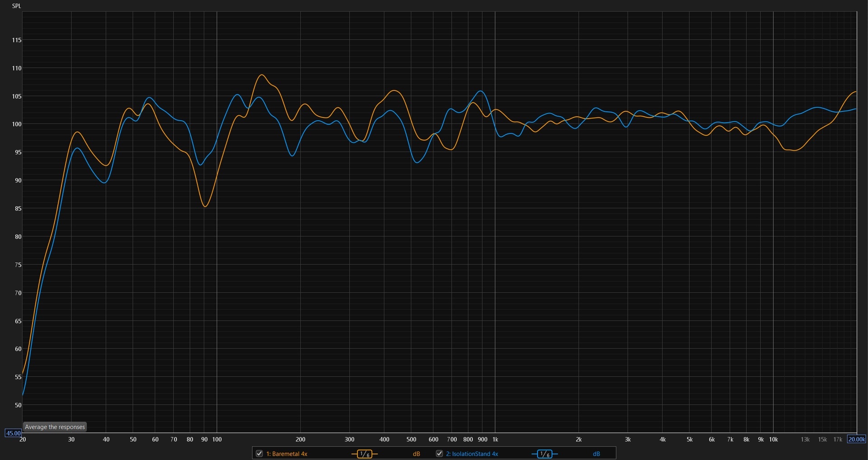Viewport: 868px width, 460px height.
Task: Click the orange trace's highest peak near 145 Hz
Action: click(x=262, y=75)
